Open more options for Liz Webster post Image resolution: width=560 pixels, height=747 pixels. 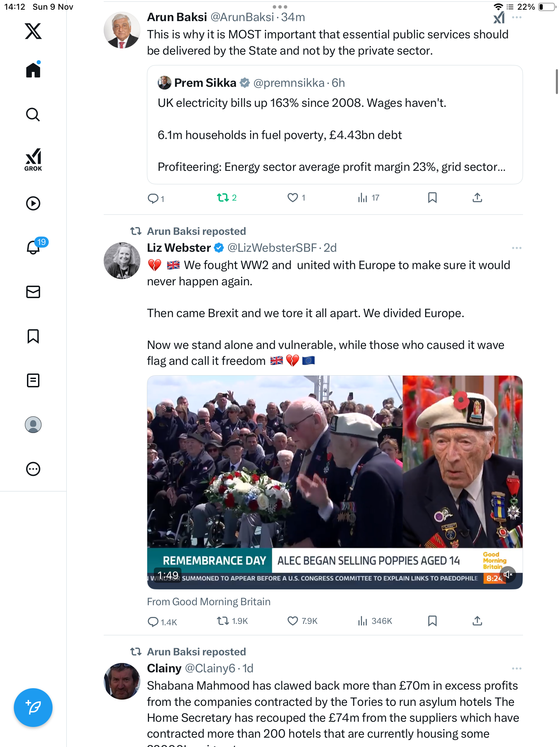pyautogui.click(x=516, y=248)
